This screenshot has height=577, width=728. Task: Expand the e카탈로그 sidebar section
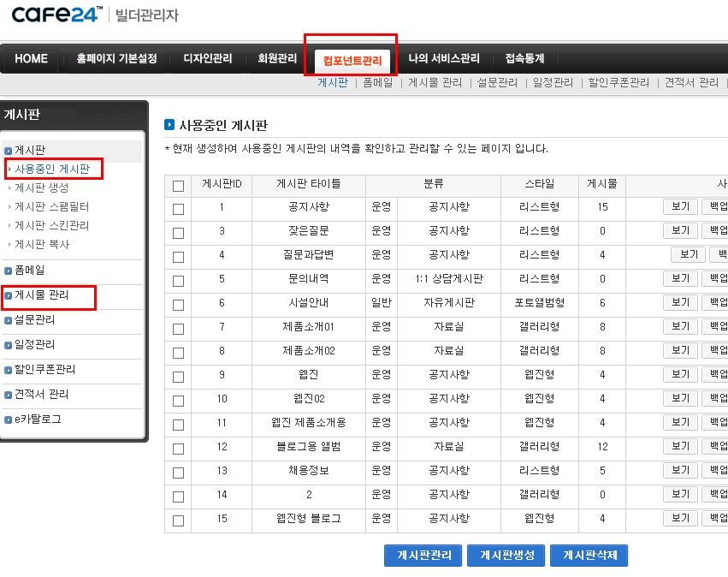(38, 419)
